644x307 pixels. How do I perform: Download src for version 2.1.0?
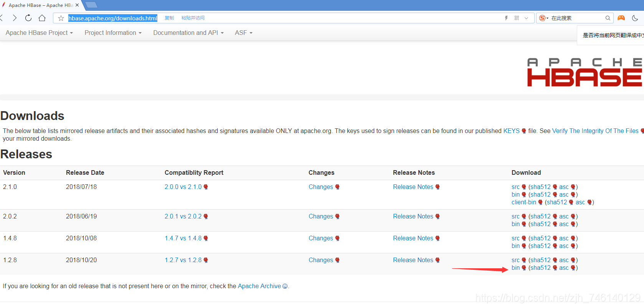point(515,187)
